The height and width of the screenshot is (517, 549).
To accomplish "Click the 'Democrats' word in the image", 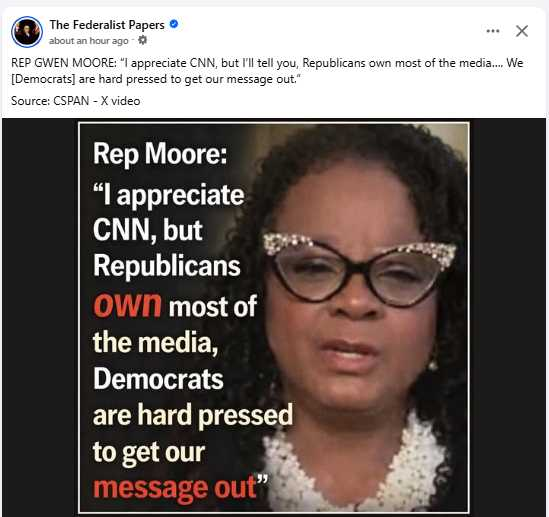I will (x=158, y=379).
